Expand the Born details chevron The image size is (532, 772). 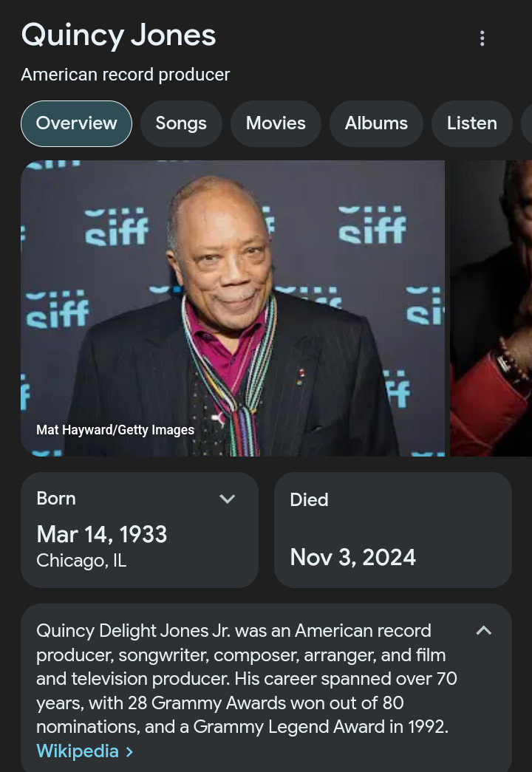pos(227,499)
